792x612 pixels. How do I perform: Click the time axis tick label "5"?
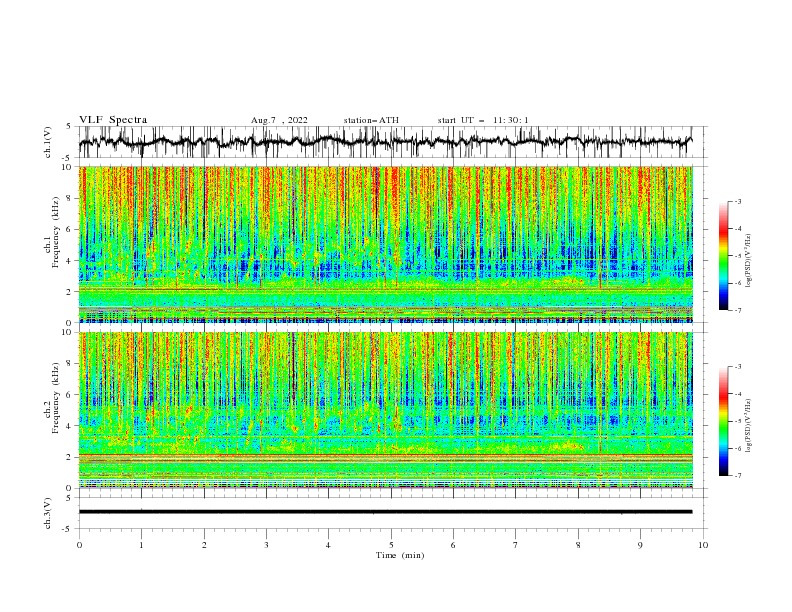point(391,545)
